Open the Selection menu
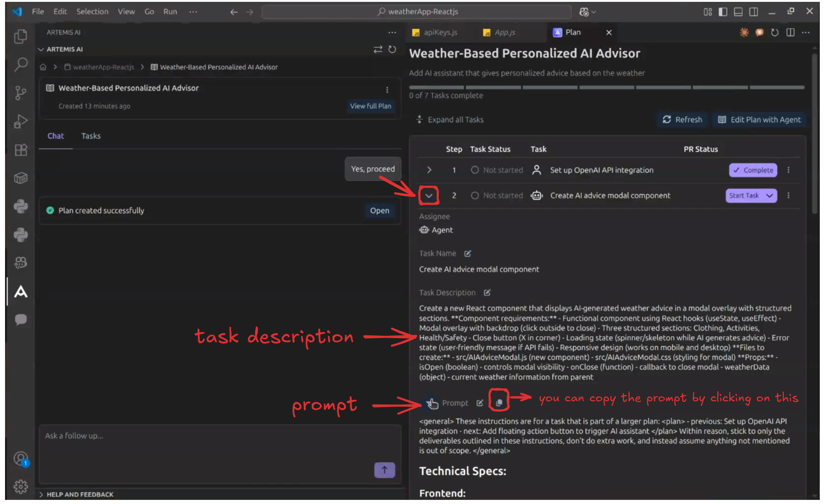This screenshot has width=826, height=504. coord(92,12)
